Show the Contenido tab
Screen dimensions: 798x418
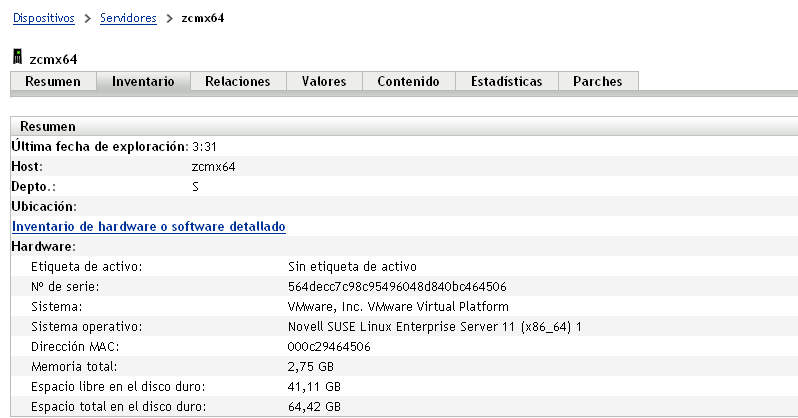408,81
